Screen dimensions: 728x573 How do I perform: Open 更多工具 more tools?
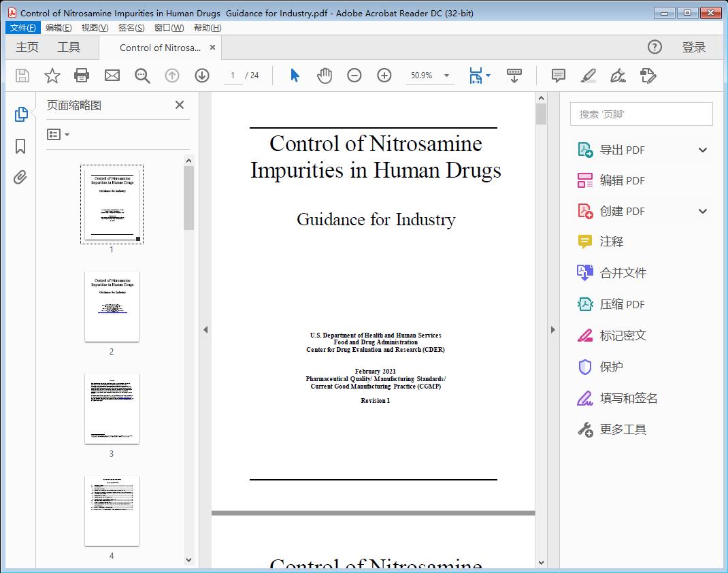(x=623, y=429)
